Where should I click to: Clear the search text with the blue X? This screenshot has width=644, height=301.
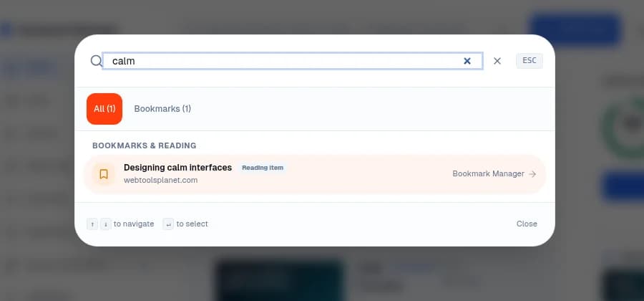pos(467,61)
